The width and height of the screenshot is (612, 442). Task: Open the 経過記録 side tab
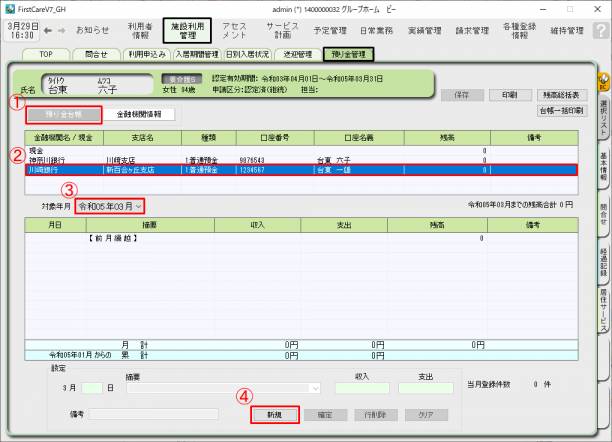pyautogui.click(x=604, y=261)
